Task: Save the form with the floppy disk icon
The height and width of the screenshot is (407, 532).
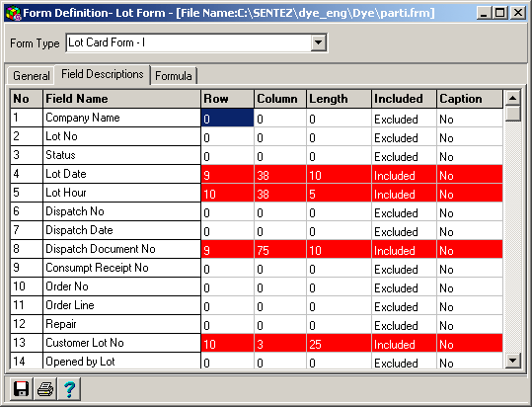Action: 21,389
